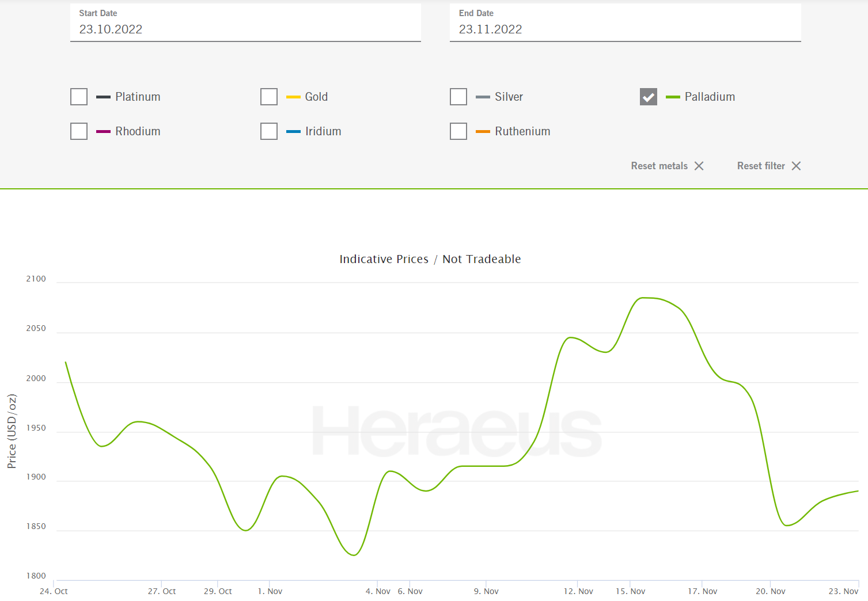Screen dimensions: 868x601
Task: Click the 1. Nov x-axis label
Action: pos(270,591)
